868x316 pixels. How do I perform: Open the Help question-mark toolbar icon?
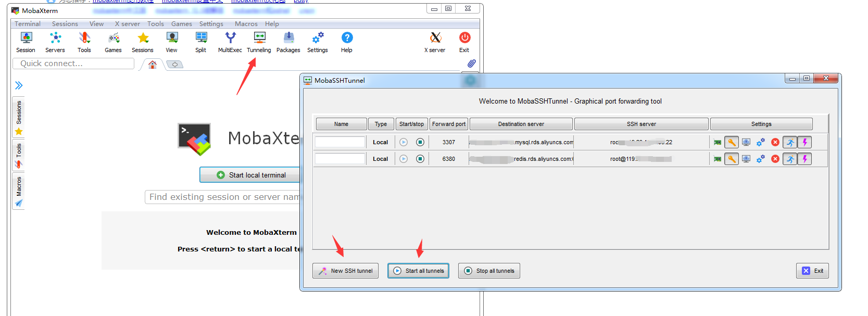[x=347, y=42]
